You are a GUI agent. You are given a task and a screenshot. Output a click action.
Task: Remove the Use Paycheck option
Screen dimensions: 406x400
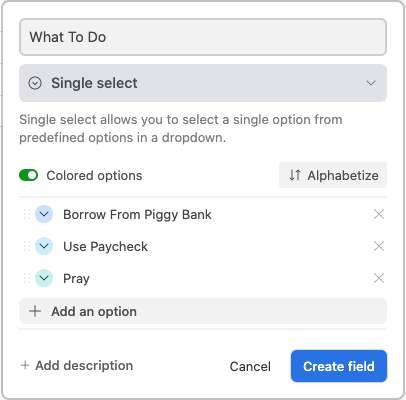point(379,246)
